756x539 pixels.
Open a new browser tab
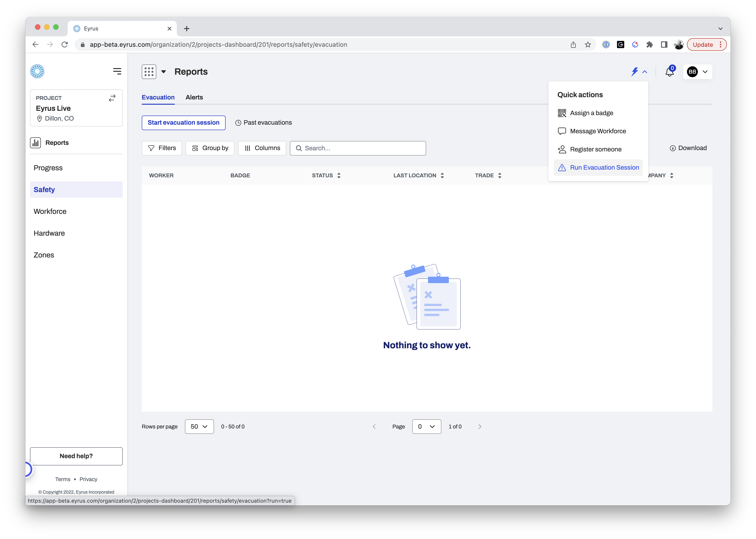click(187, 29)
